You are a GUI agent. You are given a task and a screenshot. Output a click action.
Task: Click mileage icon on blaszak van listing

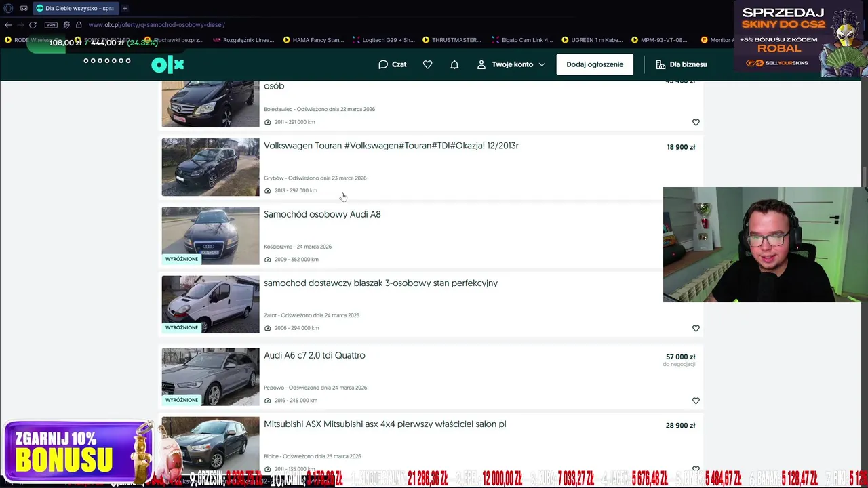pyautogui.click(x=267, y=328)
